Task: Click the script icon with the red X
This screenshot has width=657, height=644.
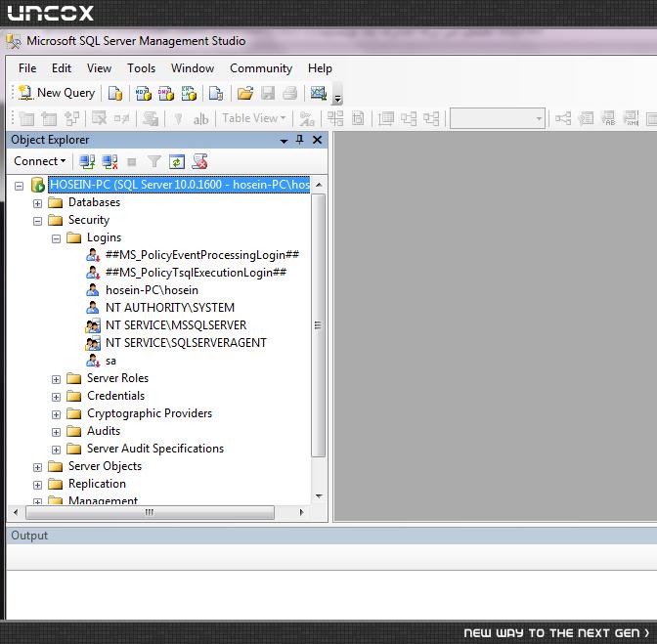Action: (x=199, y=161)
